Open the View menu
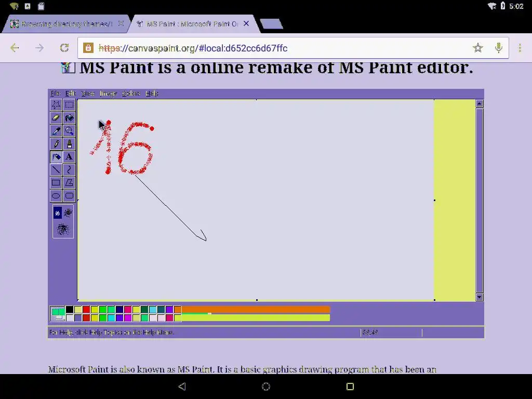532x399 pixels. (87, 94)
